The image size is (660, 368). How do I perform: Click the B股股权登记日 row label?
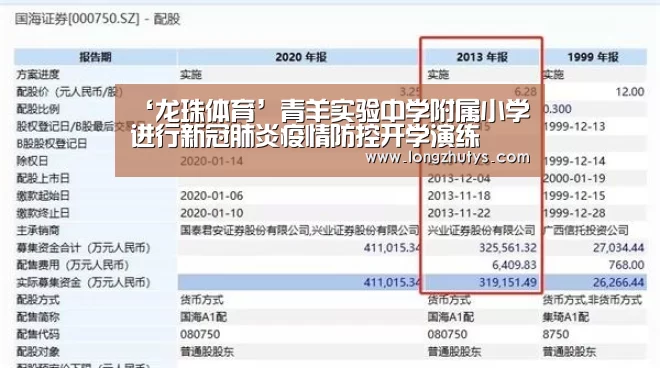tap(51, 144)
